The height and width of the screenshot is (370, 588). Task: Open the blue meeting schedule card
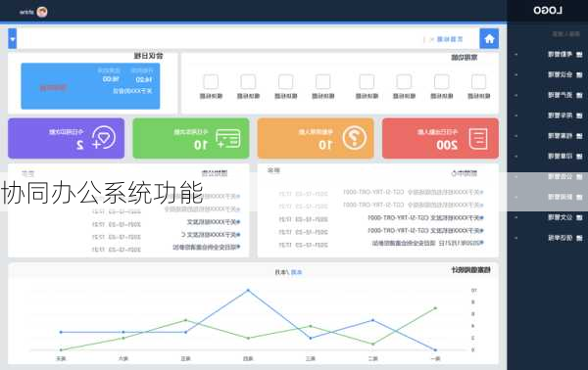pyautogui.click(x=90, y=86)
